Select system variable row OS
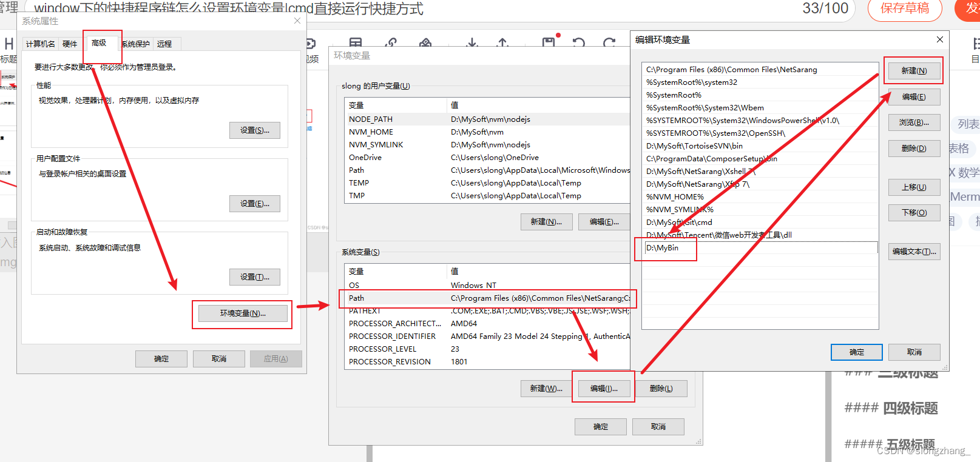The height and width of the screenshot is (462, 980). point(488,286)
